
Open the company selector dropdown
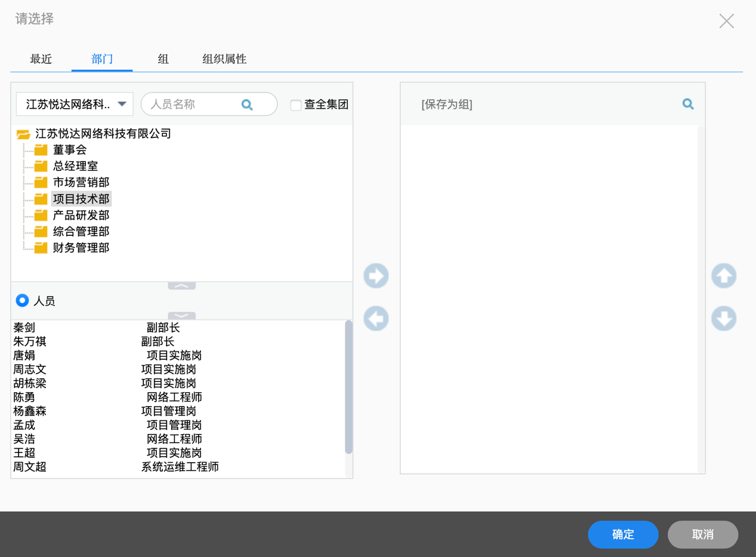pyautogui.click(x=123, y=104)
